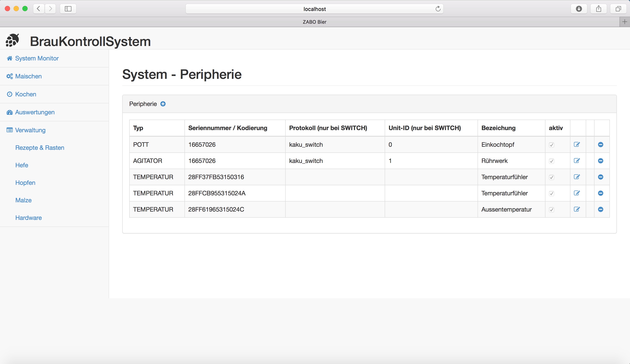Reload the localhost page

point(438,9)
